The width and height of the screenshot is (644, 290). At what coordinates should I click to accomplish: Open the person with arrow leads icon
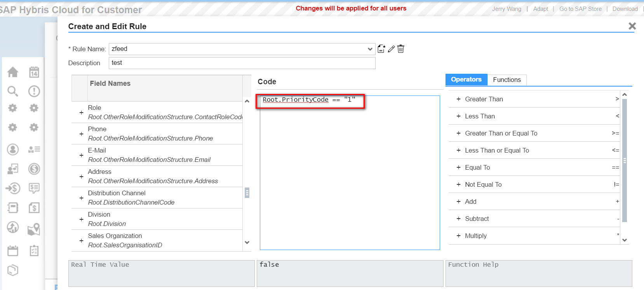point(13,169)
